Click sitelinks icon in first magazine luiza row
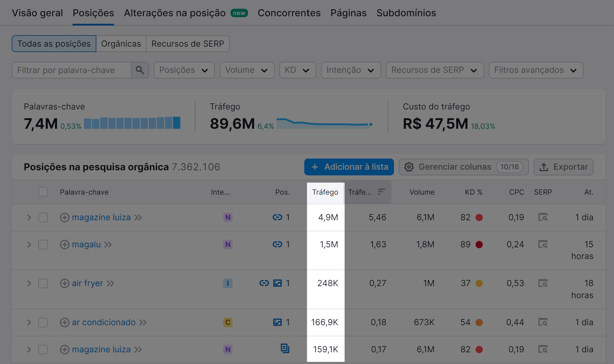Screen dimensions: 614x364 coord(277,217)
